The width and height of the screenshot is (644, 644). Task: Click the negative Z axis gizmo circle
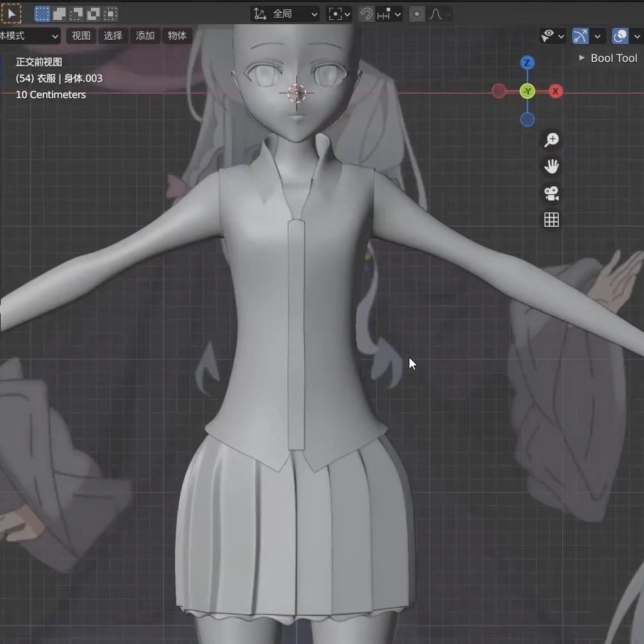(x=527, y=119)
